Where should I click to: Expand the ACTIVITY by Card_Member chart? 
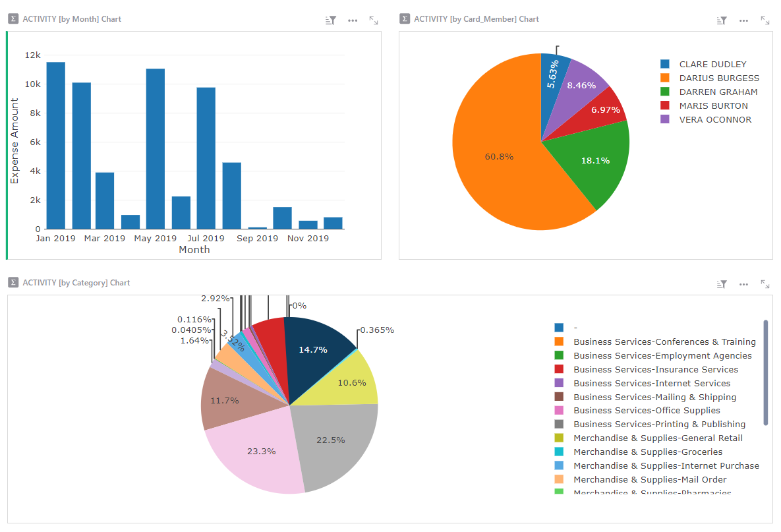pyautogui.click(x=765, y=20)
